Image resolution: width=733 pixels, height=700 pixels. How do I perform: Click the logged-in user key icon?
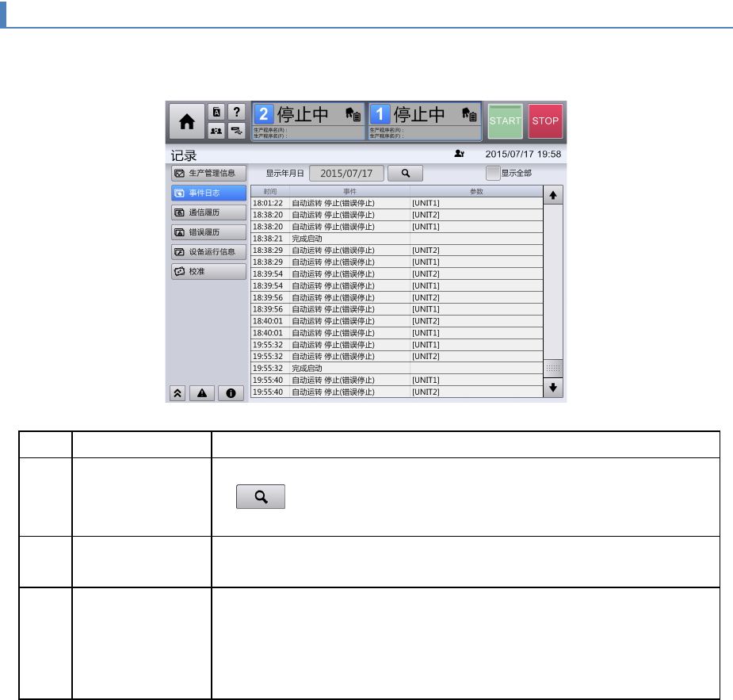tap(459, 153)
